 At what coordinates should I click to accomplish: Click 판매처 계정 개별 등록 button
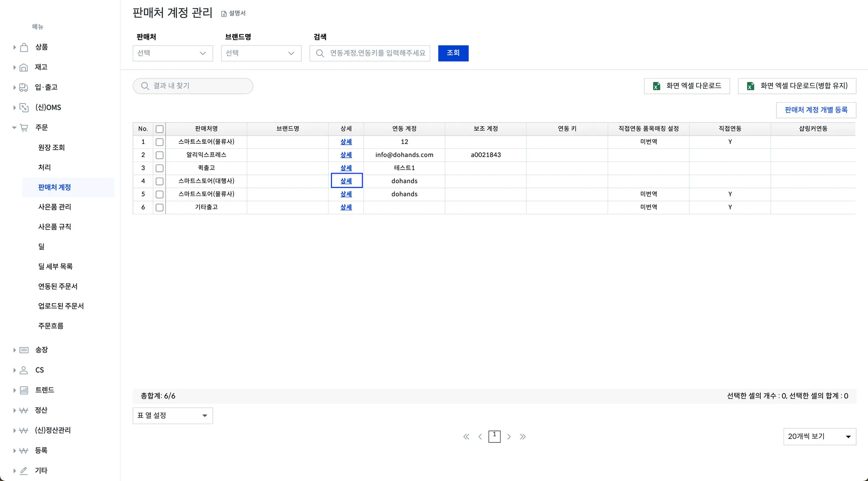click(816, 110)
